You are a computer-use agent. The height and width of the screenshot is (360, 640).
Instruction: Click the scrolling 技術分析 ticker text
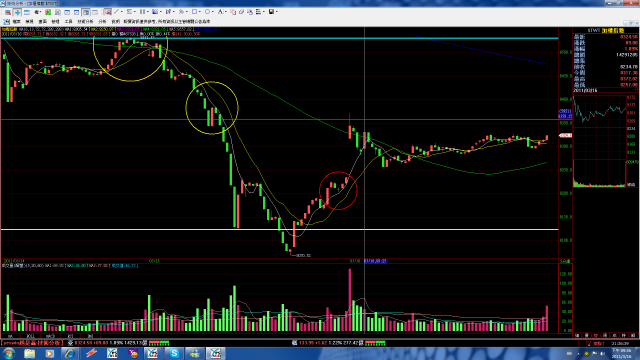(x=32, y=343)
